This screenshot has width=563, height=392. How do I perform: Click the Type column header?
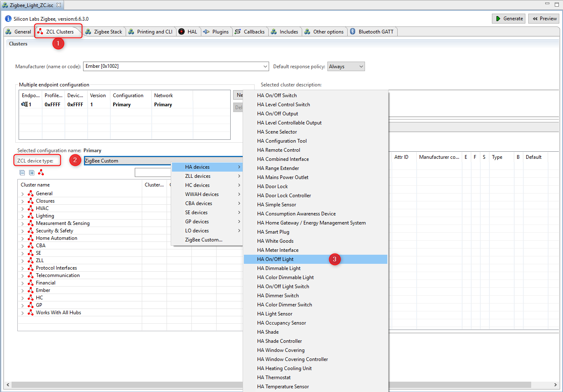(501, 157)
